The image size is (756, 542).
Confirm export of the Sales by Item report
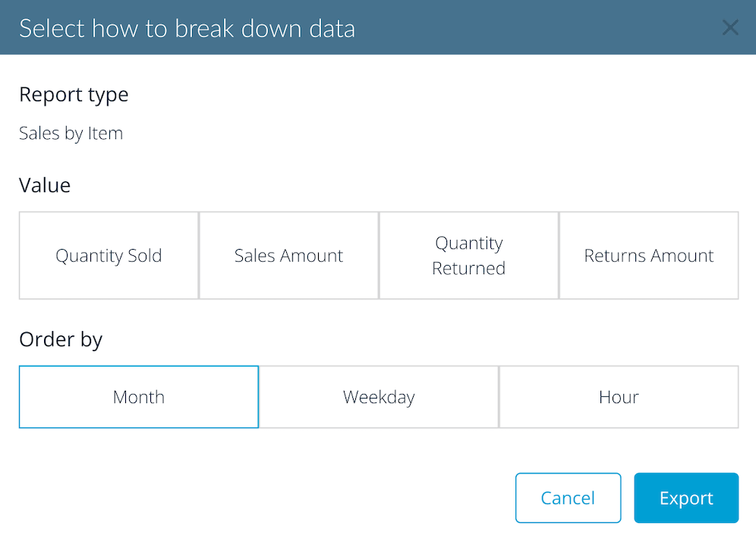pyautogui.click(x=686, y=497)
